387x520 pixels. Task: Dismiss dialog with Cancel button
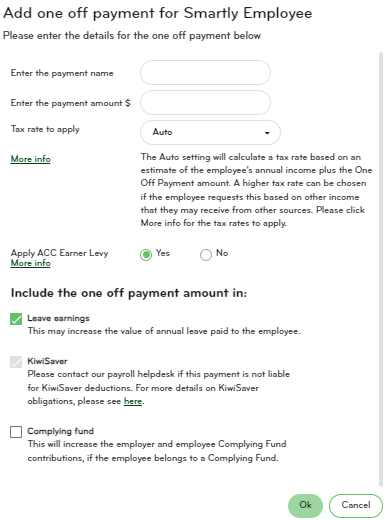[x=356, y=505]
